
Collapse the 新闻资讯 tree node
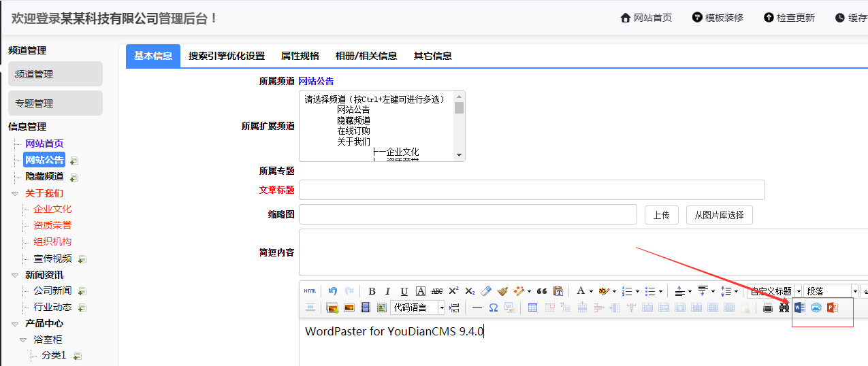point(15,276)
